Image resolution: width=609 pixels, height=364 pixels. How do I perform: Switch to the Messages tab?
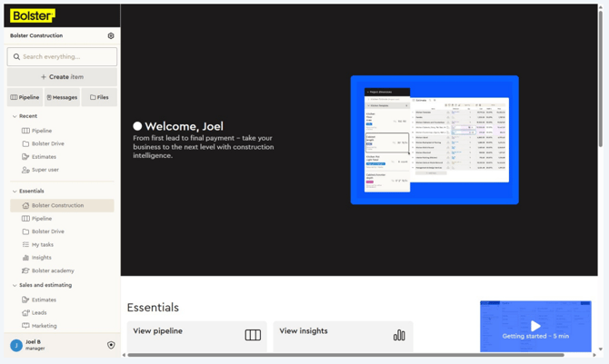click(62, 97)
